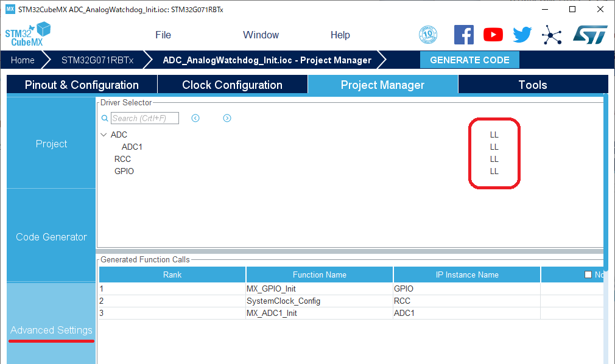Click RCC in IP Instance Name column

[467, 301]
